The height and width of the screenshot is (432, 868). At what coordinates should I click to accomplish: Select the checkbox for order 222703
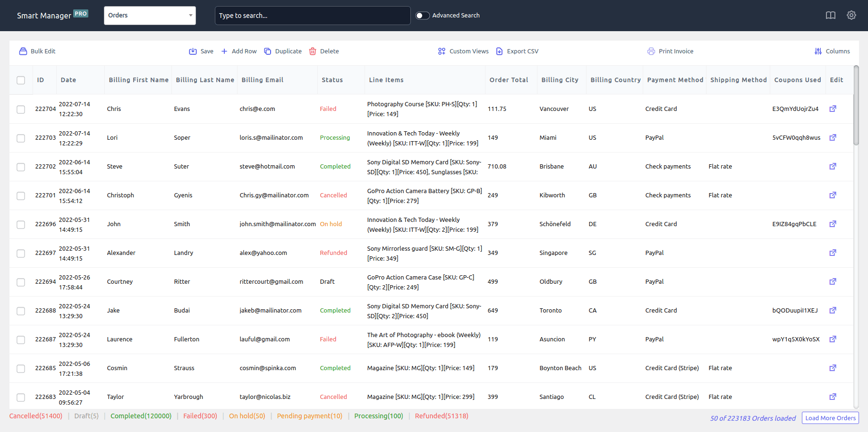click(x=21, y=138)
